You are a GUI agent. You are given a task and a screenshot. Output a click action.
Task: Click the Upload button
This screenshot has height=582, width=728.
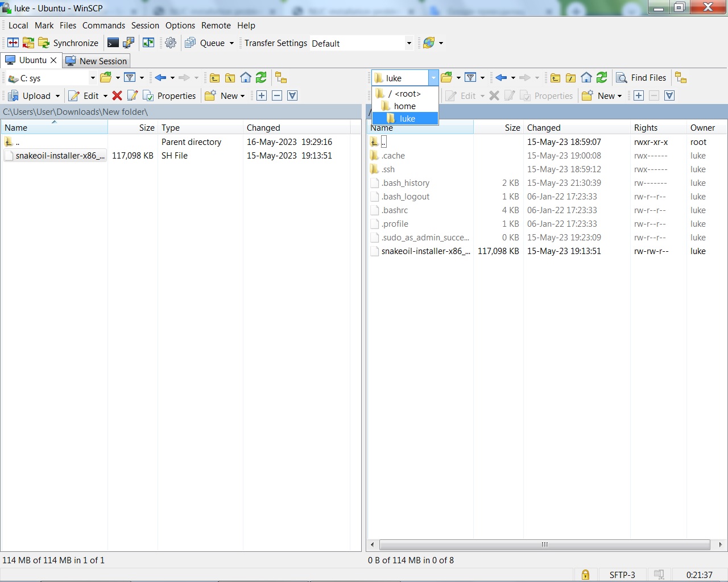[x=30, y=95]
